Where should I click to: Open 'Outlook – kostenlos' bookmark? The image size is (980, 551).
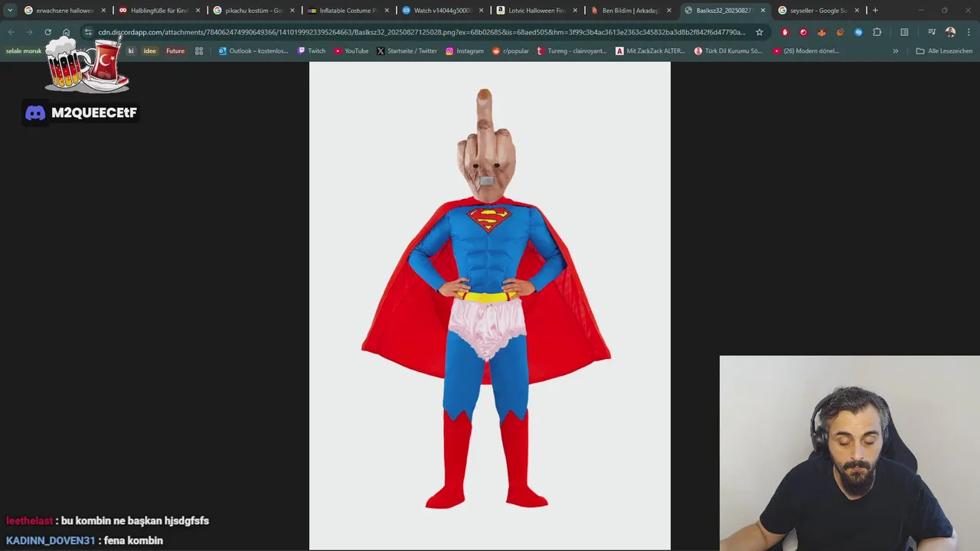click(x=253, y=51)
